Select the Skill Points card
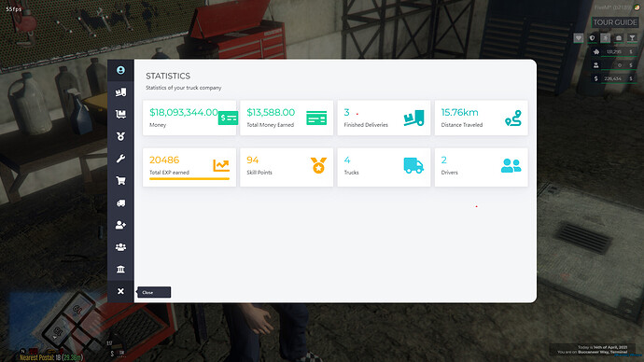The image size is (644, 362). click(287, 167)
